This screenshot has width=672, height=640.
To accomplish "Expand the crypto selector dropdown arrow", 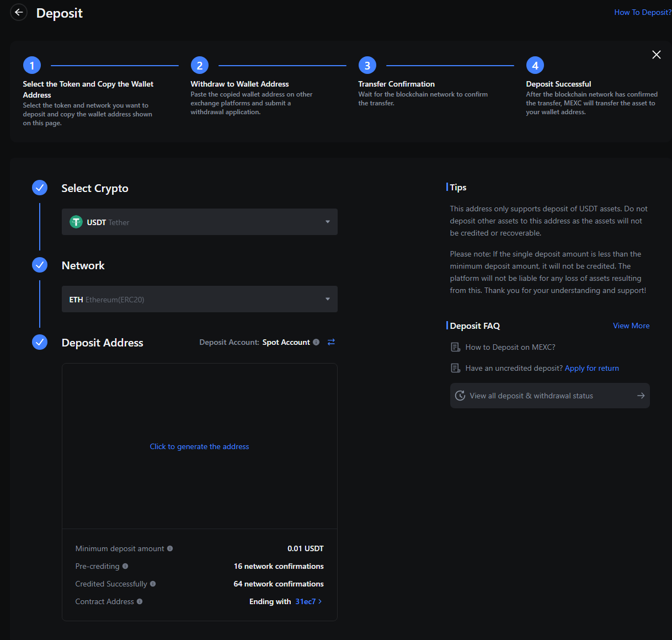I will click(x=328, y=222).
